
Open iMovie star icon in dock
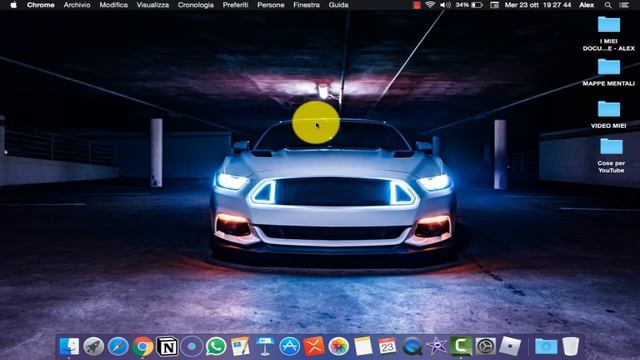437,347
